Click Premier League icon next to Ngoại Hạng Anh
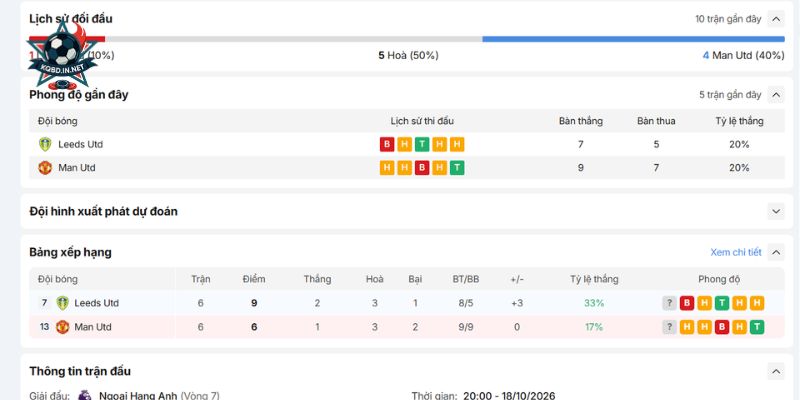The width and height of the screenshot is (800, 400). (x=85, y=395)
